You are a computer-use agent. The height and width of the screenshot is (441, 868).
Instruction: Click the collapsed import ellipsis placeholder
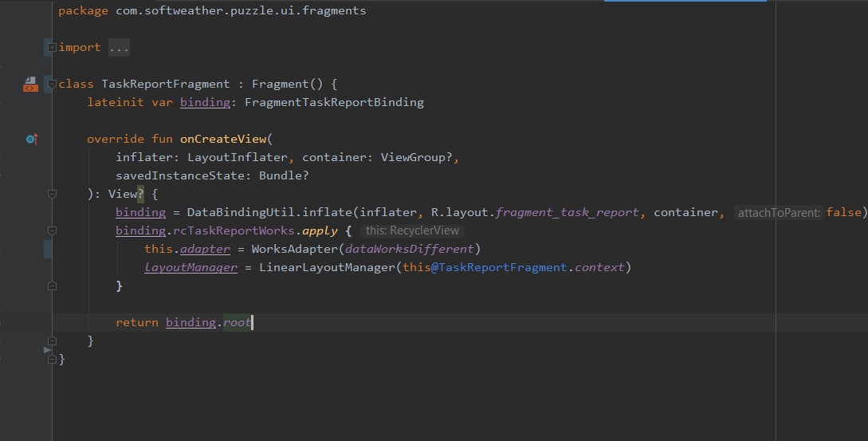(x=119, y=48)
